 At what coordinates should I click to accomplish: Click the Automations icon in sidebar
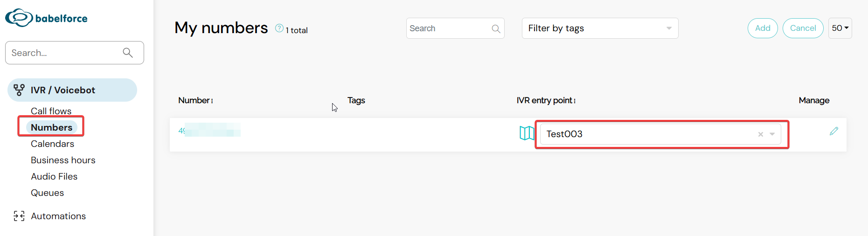click(19, 216)
